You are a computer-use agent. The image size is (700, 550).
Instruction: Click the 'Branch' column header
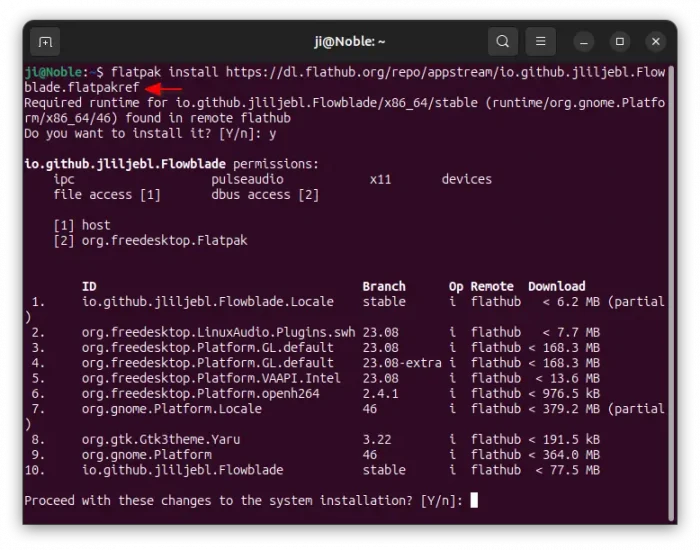click(384, 286)
